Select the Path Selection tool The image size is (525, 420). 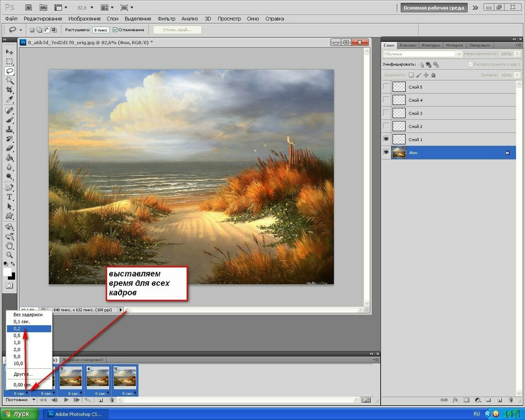[10, 207]
